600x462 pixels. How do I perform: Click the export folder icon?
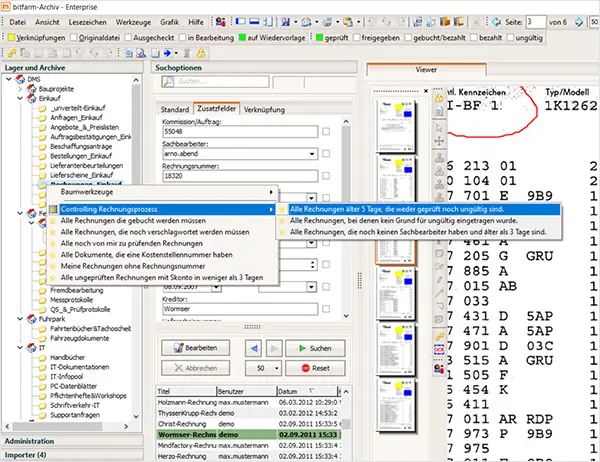[x=348, y=22]
